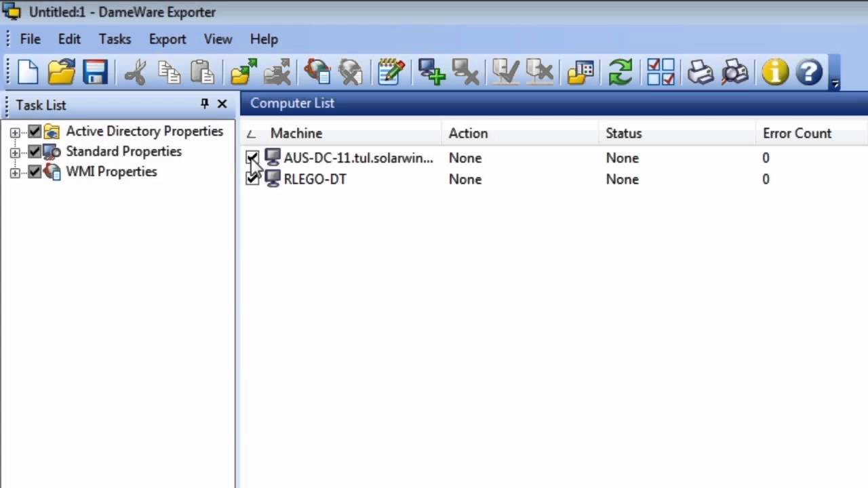Open the Tasks menu
Image resolution: width=868 pixels, height=488 pixels.
click(115, 39)
